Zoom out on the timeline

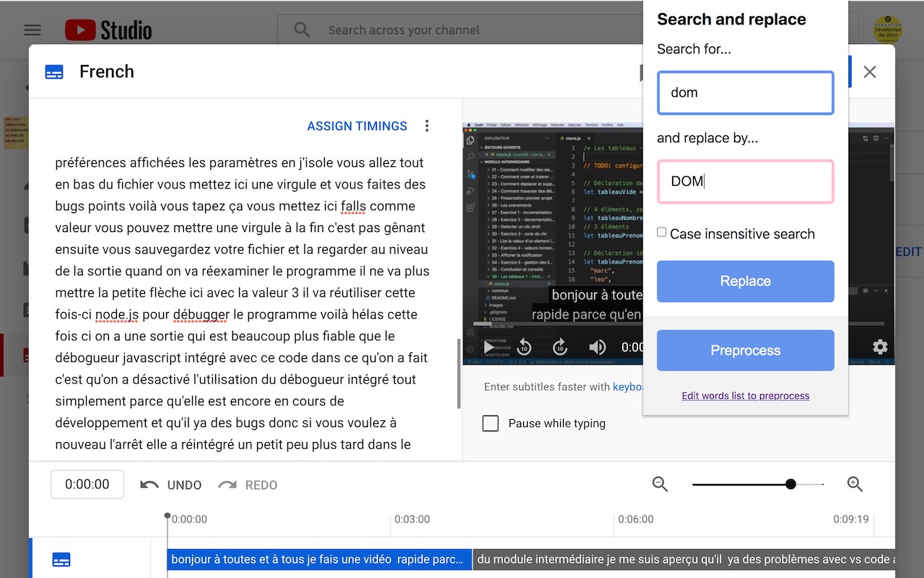tap(660, 484)
